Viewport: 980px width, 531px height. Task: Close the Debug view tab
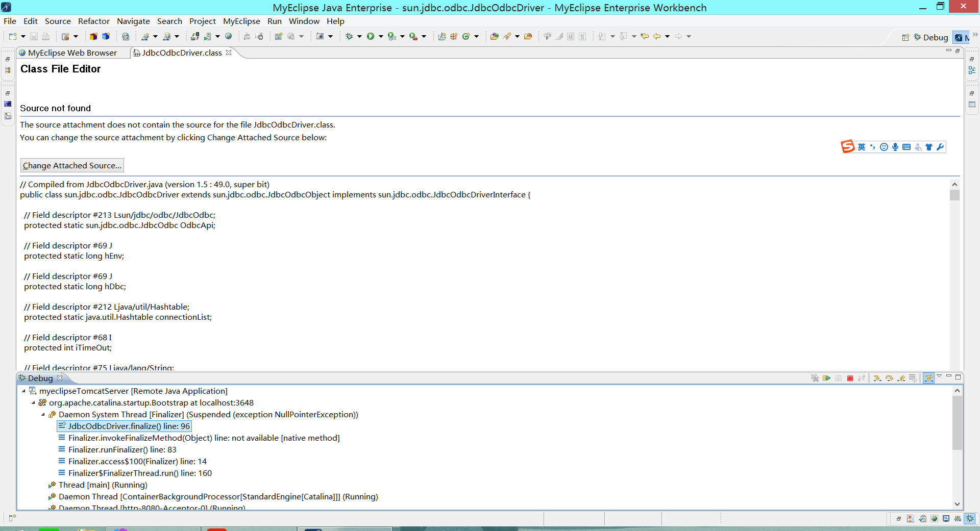[x=60, y=378]
